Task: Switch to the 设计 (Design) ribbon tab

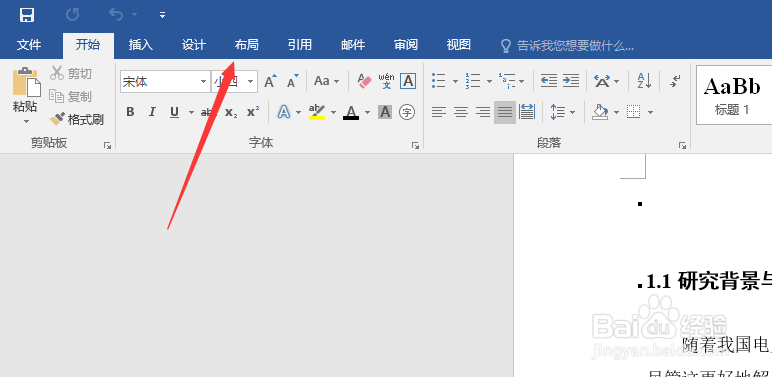Action: [193, 45]
